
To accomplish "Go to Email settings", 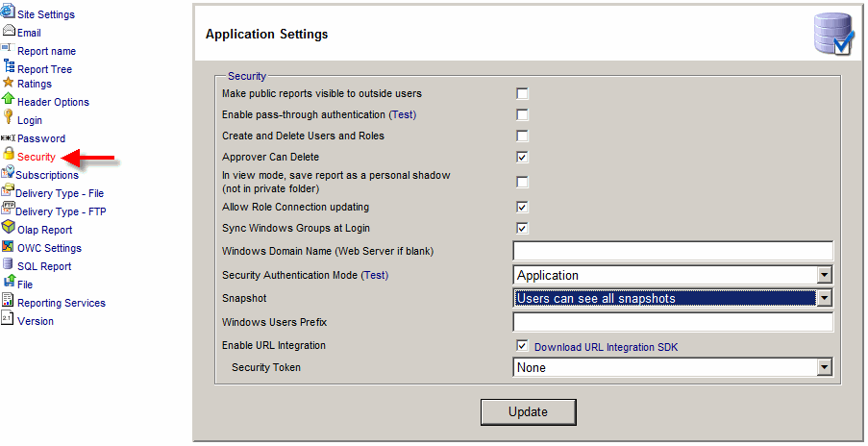I will (x=30, y=33).
